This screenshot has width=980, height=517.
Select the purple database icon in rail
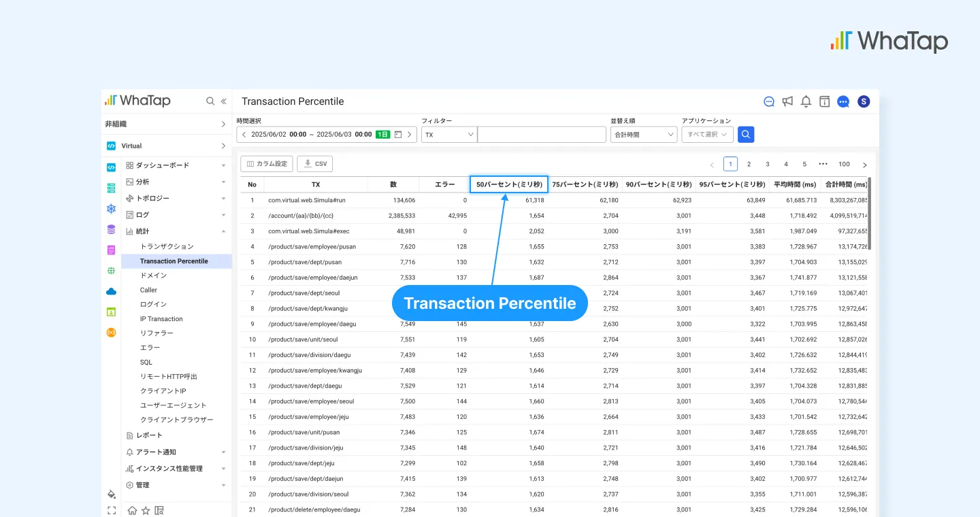[x=111, y=229]
